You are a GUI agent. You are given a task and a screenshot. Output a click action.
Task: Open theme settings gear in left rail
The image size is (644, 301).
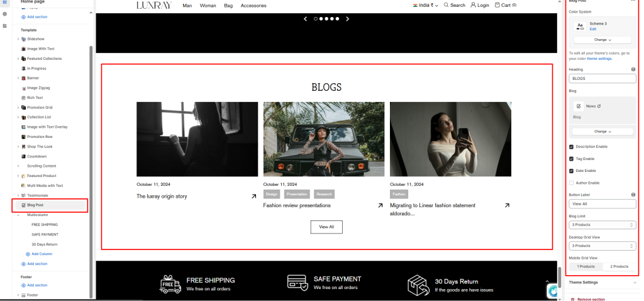4,14
